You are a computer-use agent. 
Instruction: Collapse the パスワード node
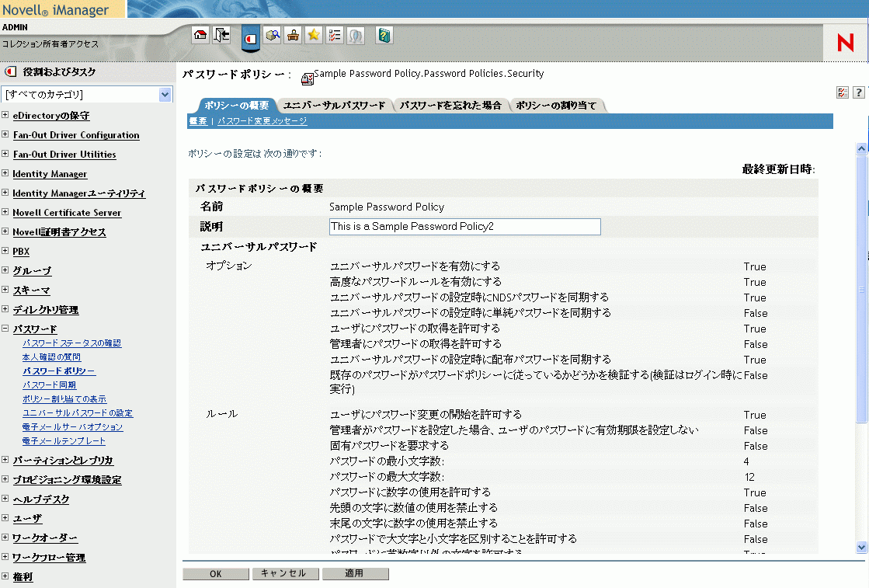point(5,328)
